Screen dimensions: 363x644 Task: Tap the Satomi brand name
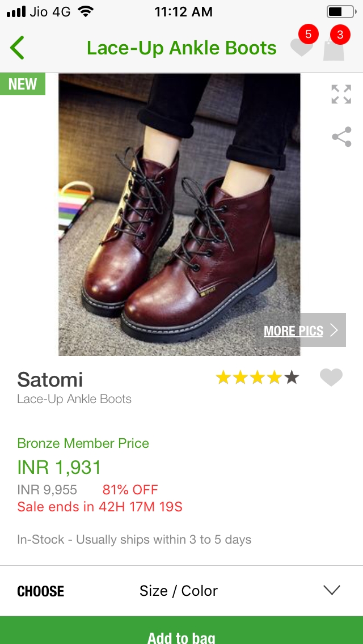tap(50, 379)
